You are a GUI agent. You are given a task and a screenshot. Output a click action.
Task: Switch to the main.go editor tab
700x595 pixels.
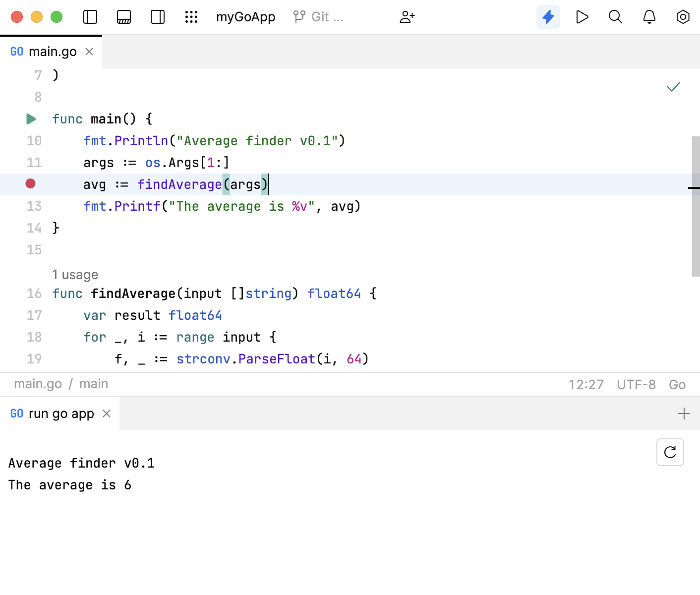tap(52, 51)
